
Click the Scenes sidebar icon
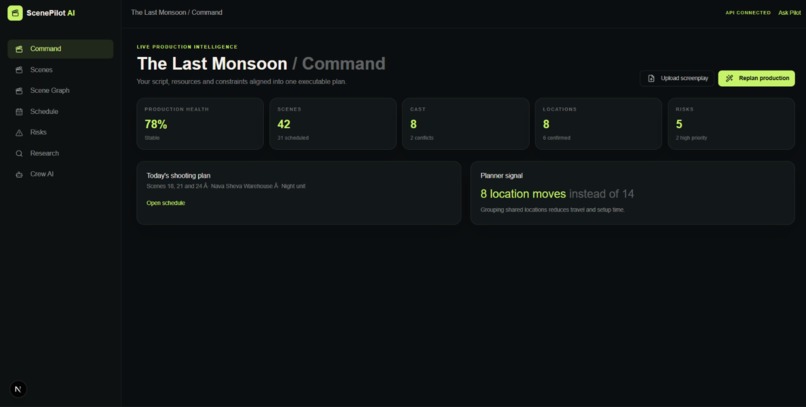19,70
